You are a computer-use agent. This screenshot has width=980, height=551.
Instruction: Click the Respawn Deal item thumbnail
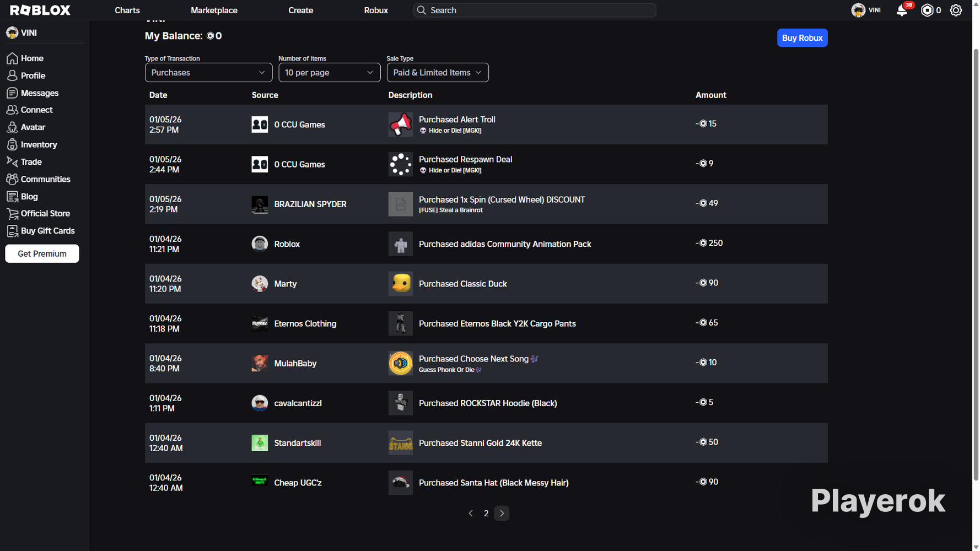[x=401, y=164]
